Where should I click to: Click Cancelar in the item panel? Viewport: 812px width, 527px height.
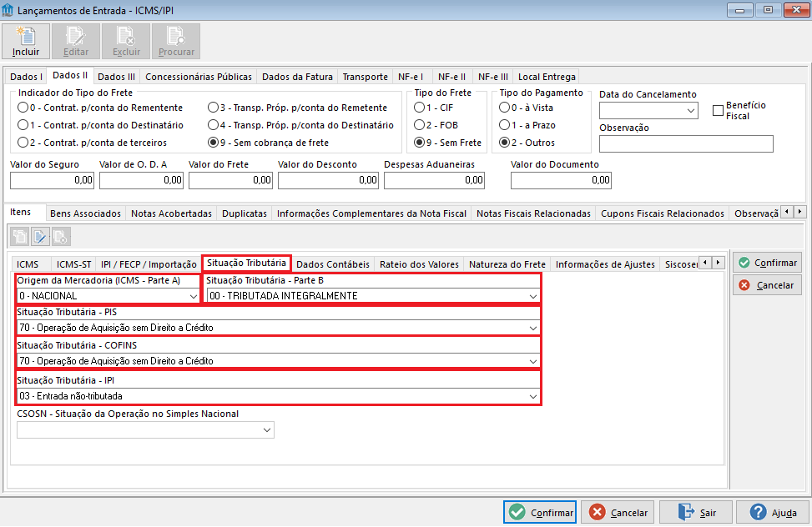pos(768,285)
